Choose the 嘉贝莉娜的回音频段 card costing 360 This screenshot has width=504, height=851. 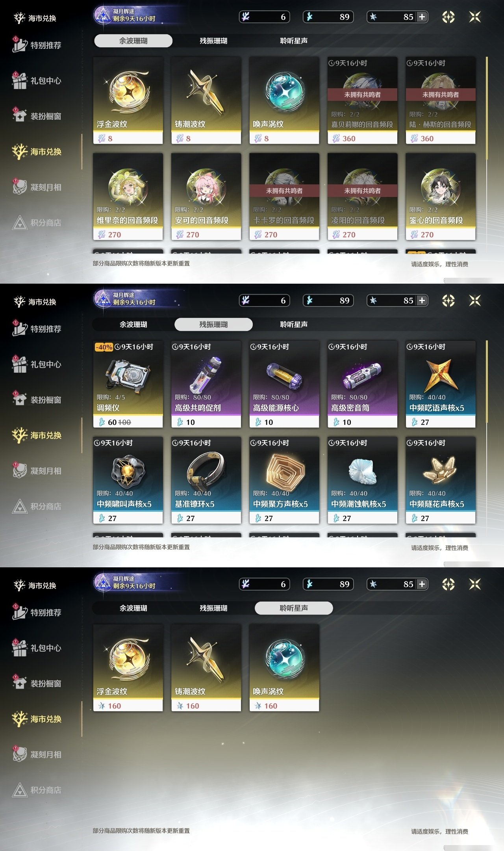click(x=362, y=100)
